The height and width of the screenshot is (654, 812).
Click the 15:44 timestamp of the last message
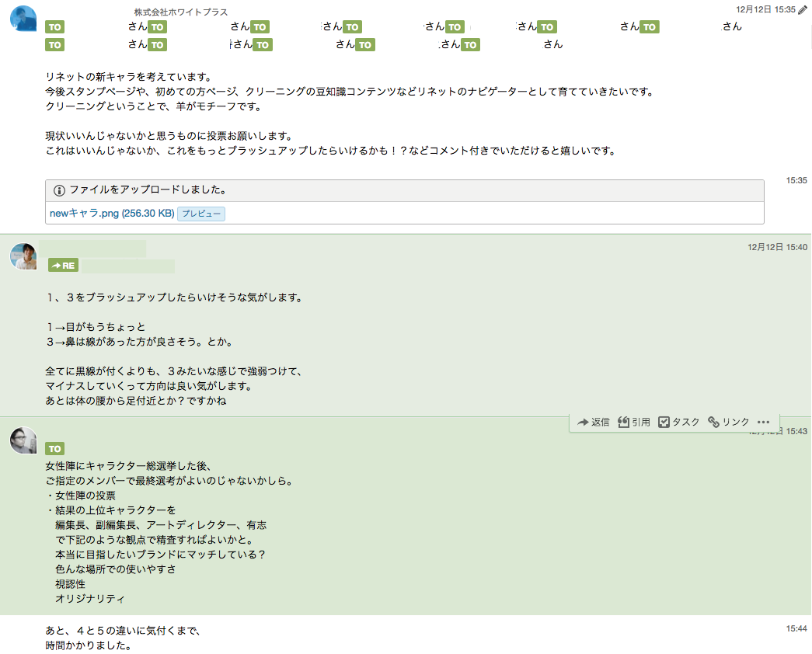click(x=796, y=628)
